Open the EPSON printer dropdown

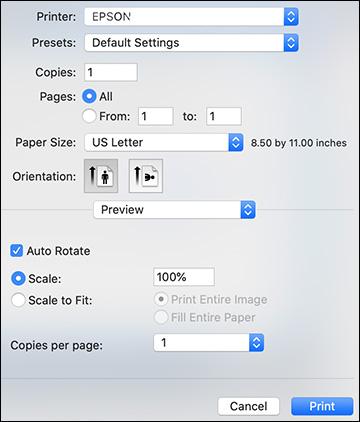point(191,17)
